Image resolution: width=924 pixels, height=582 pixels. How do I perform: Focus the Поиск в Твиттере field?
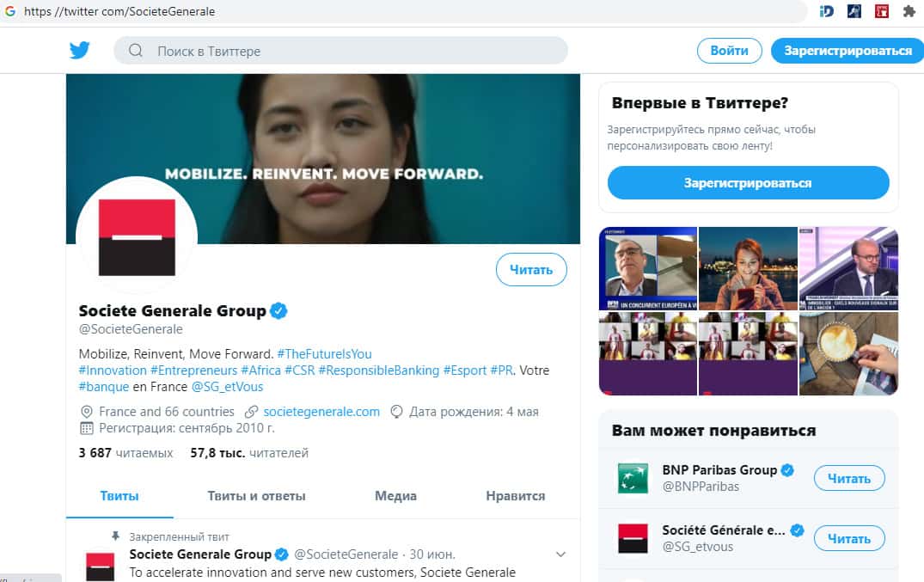(x=352, y=51)
